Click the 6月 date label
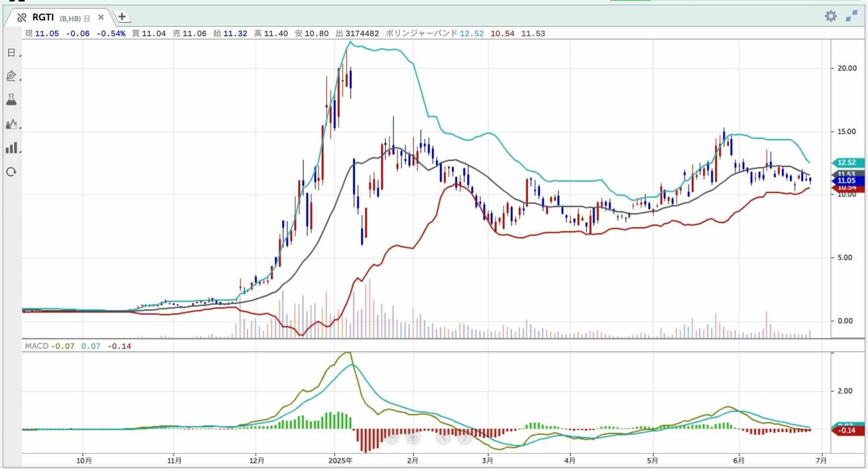 (x=739, y=459)
